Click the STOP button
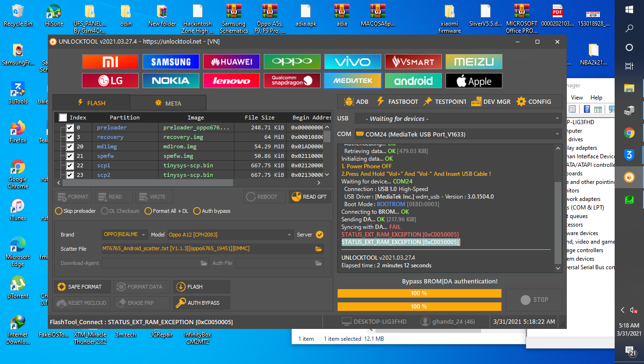This screenshot has width=644, height=364. click(534, 300)
